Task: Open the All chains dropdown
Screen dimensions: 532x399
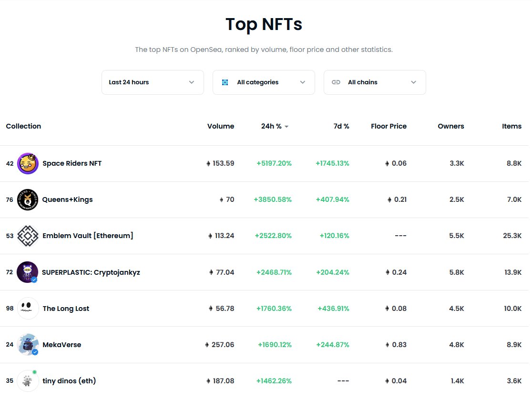Action: click(375, 82)
